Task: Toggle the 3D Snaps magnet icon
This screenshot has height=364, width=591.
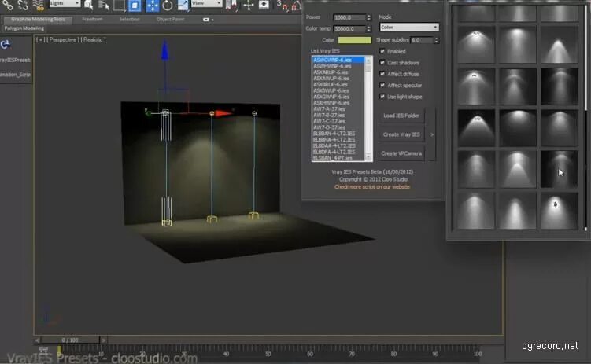Action: click(x=283, y=6)
